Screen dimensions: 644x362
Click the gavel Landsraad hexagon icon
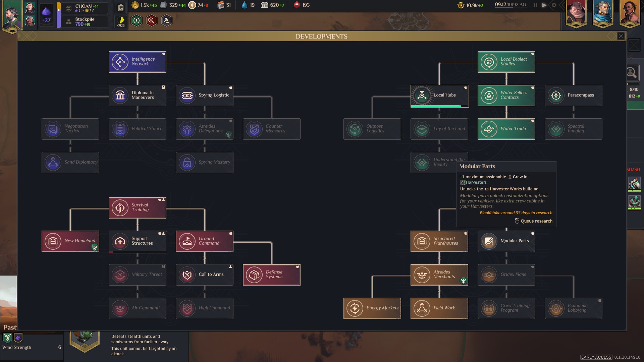(166, 21)
